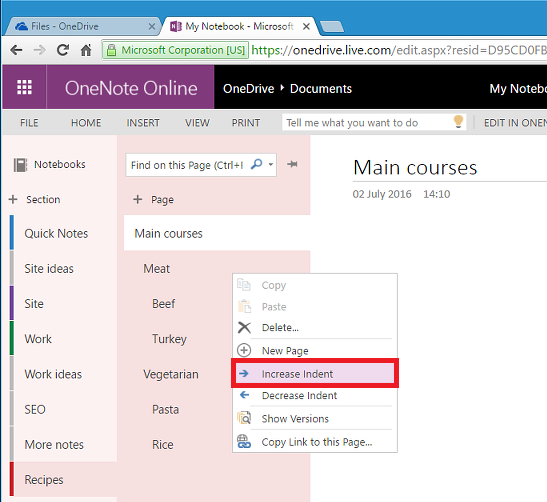
Task: Go to browser home icon
Action: pos(86,50)
